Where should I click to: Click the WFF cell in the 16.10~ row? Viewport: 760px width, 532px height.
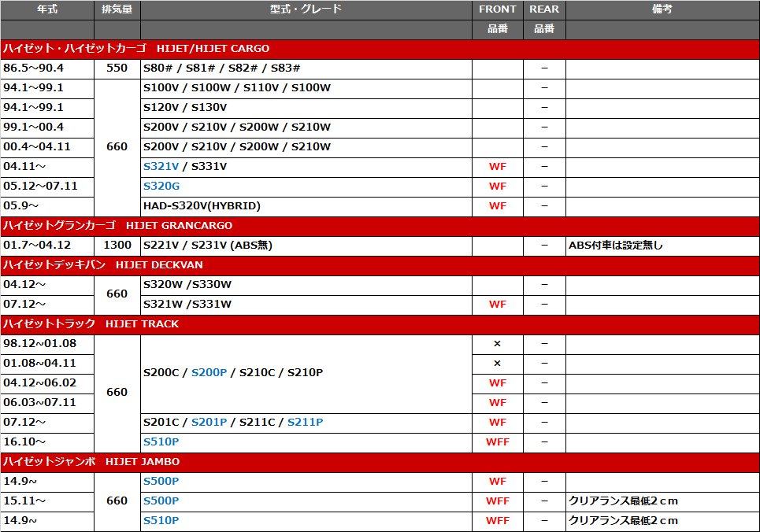(498, 442)
